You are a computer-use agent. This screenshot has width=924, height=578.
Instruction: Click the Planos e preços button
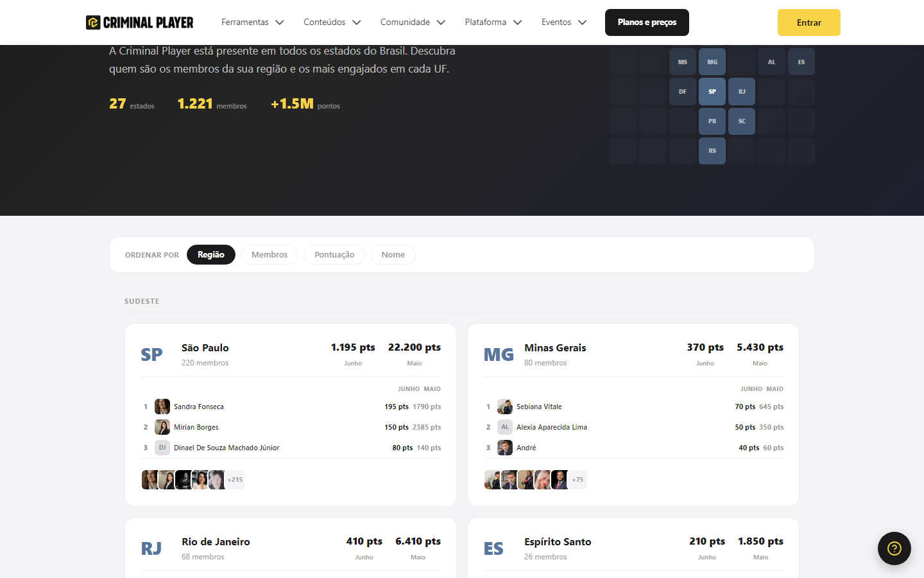click(x=647, y=22)
